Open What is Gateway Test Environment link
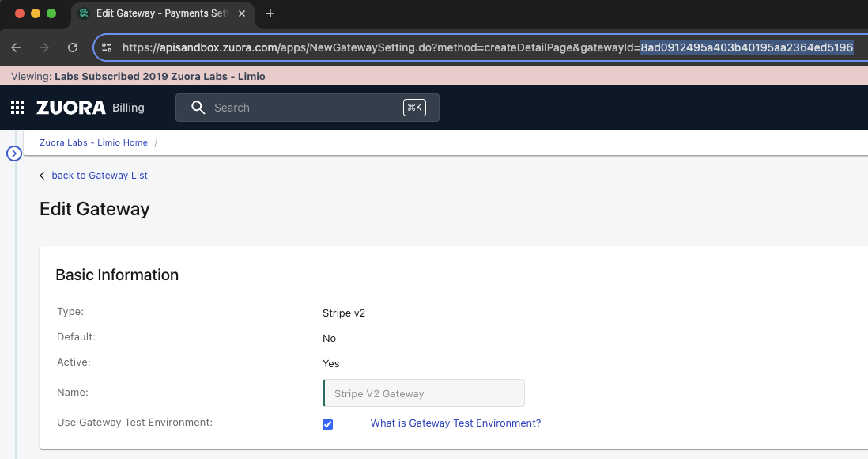The image size is (868, 459). pyautogui.click(x=455, y=423)
